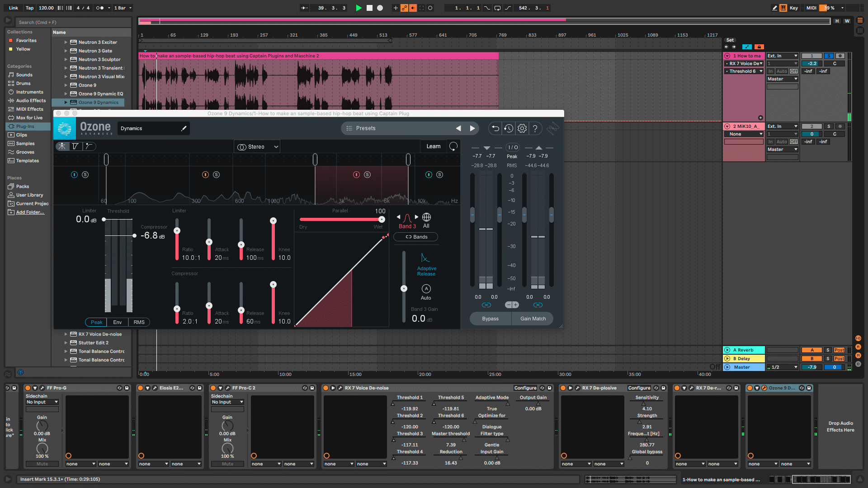Click the pencil icon beside Dynamics name

click(x=184, y=128)
